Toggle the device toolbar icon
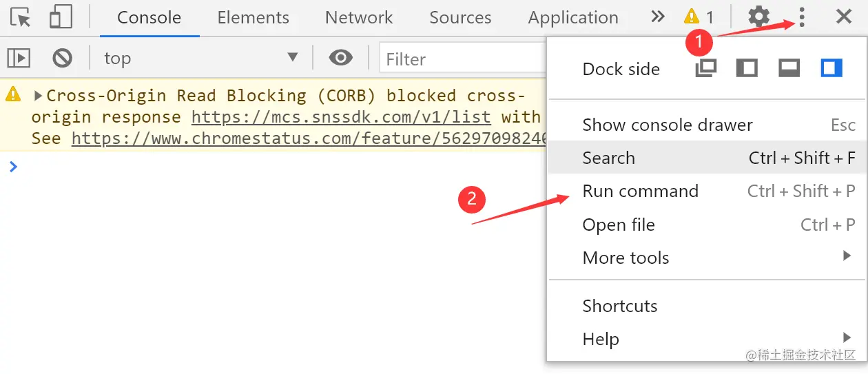 click(61, 17)
